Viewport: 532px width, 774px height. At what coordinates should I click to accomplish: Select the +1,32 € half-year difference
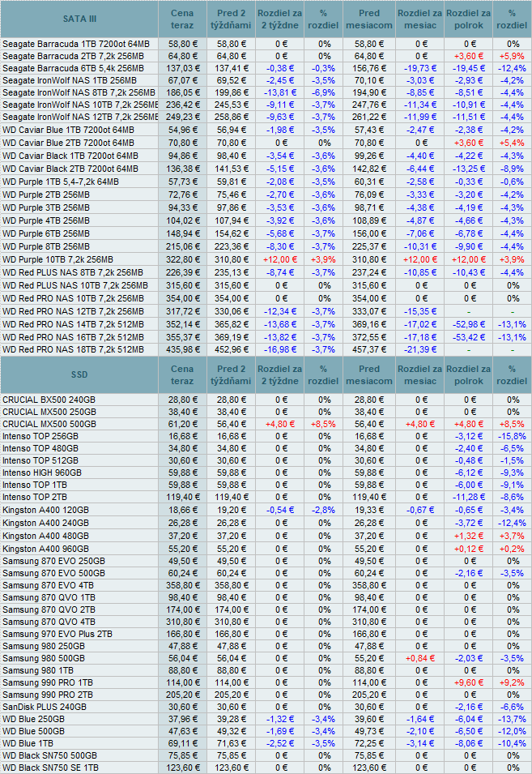468,536
